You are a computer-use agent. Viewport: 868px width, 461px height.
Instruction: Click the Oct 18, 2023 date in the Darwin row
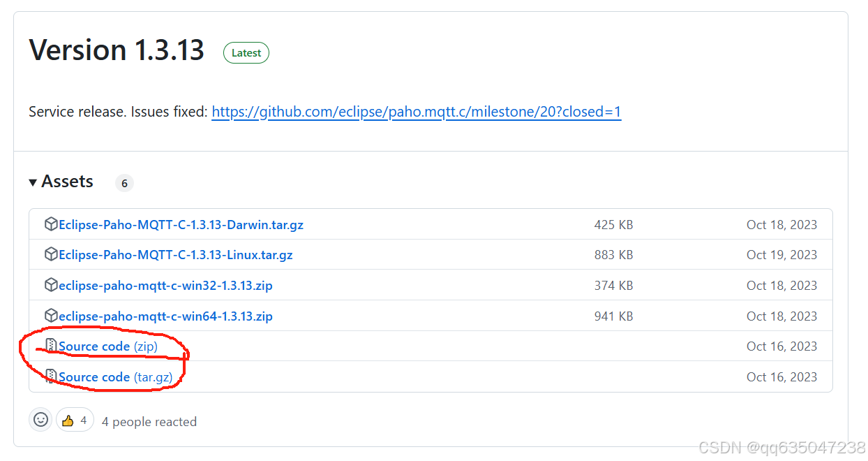click(x=781, y=225)
